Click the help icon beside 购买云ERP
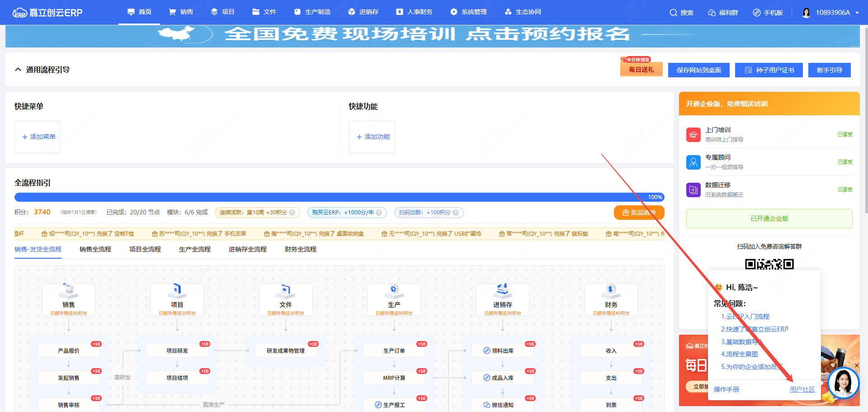The width and height of the screenshot is (868, 412). [379, 213]
